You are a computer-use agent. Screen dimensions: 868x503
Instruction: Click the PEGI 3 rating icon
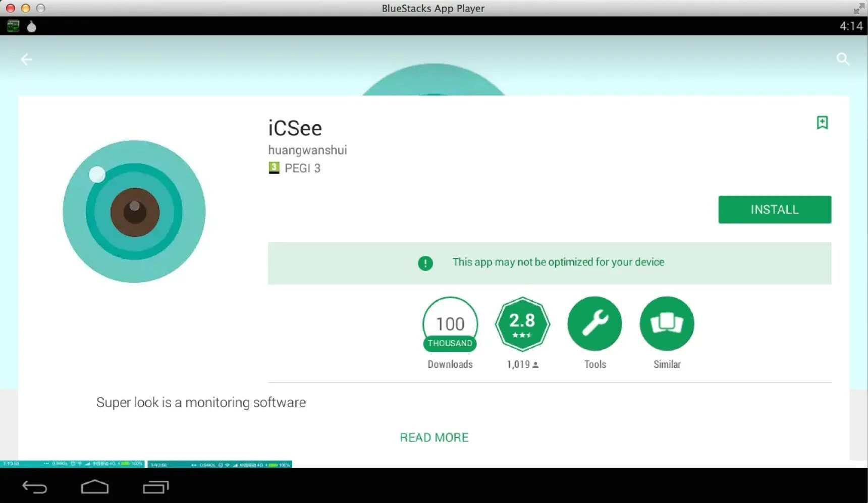coord(274,168)
